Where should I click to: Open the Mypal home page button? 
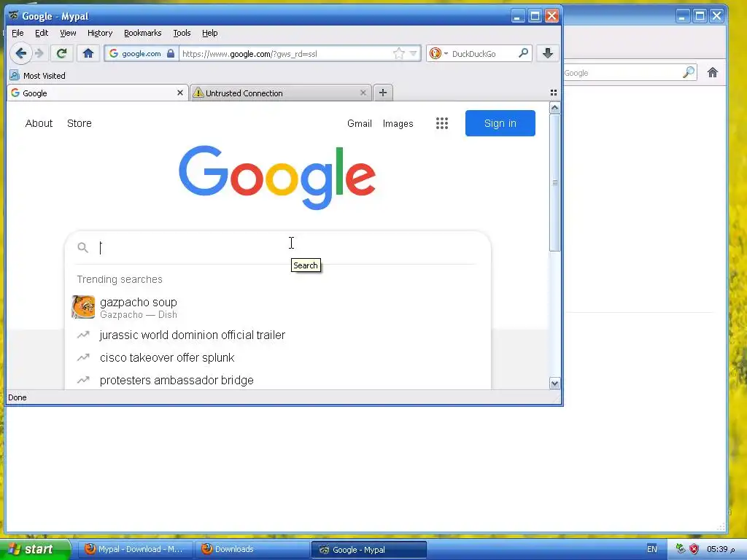pos(88,53)
